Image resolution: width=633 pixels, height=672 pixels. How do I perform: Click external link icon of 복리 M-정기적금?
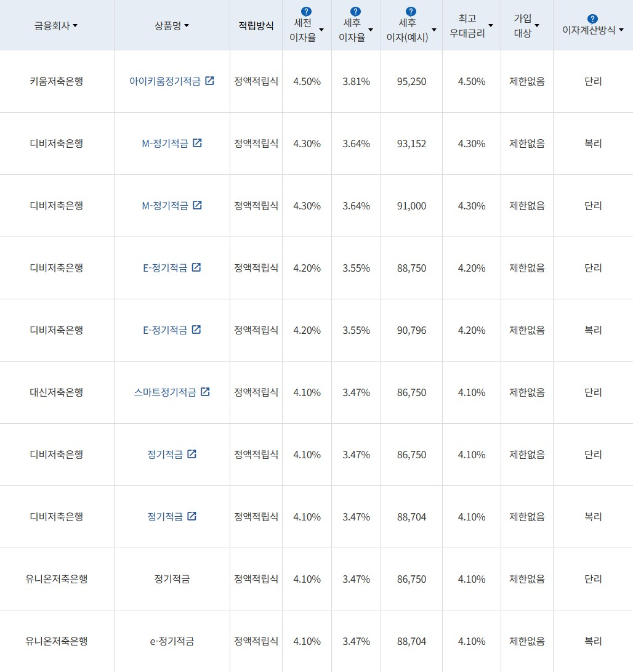[198, 143]
